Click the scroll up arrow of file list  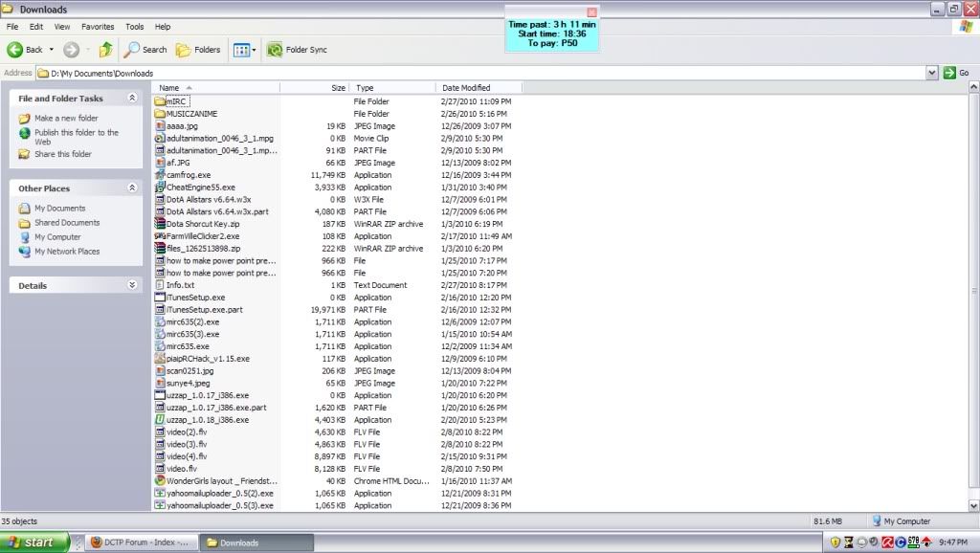coord(973,87)
